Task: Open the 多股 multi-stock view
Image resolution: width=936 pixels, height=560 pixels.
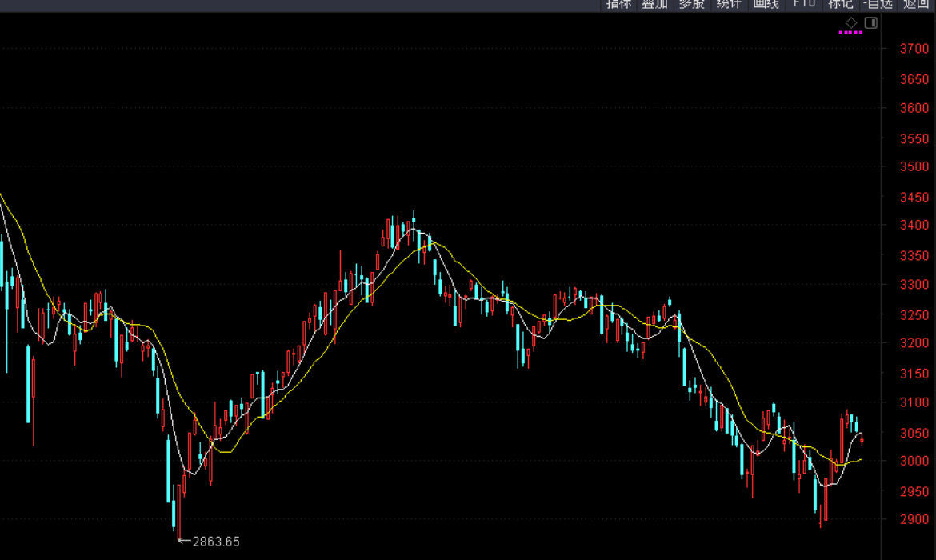Action: coord(691,4)
